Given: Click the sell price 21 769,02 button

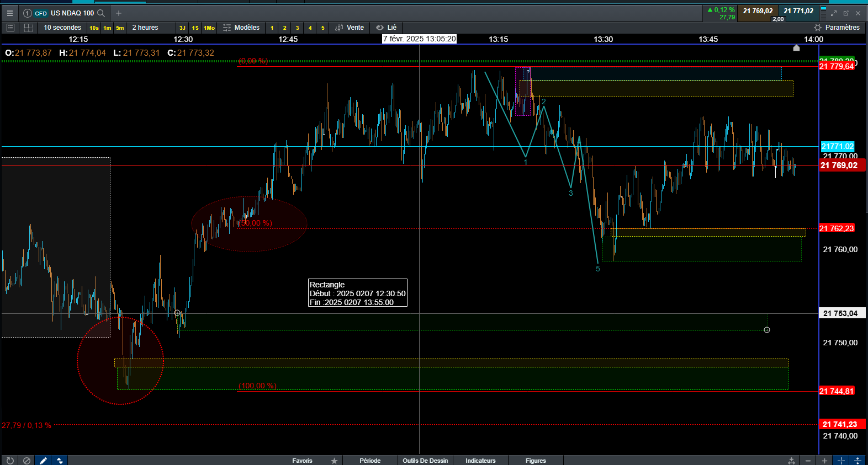Looking at the screenshot, I should [x=758, y=11].
